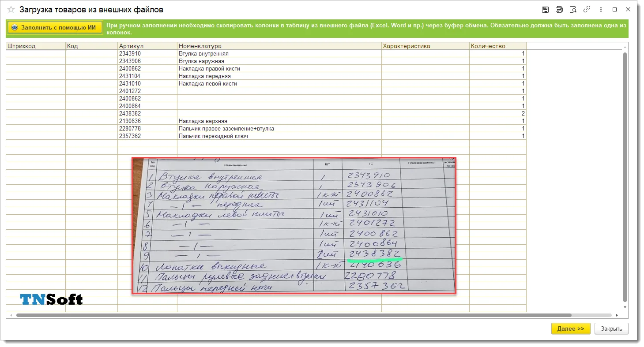This screenshot has height=347, width=644.
Task: Select the 'Втулка внутренняя' cell
Action: [279, 53]
